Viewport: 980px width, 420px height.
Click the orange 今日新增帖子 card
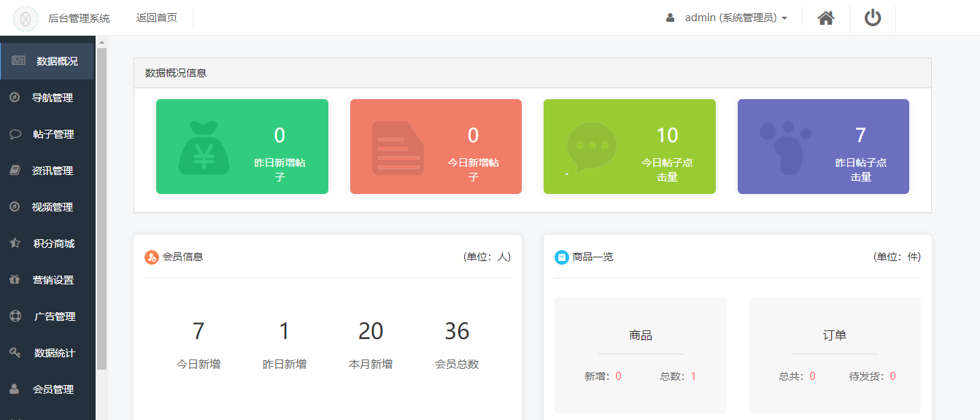(436, 147)
